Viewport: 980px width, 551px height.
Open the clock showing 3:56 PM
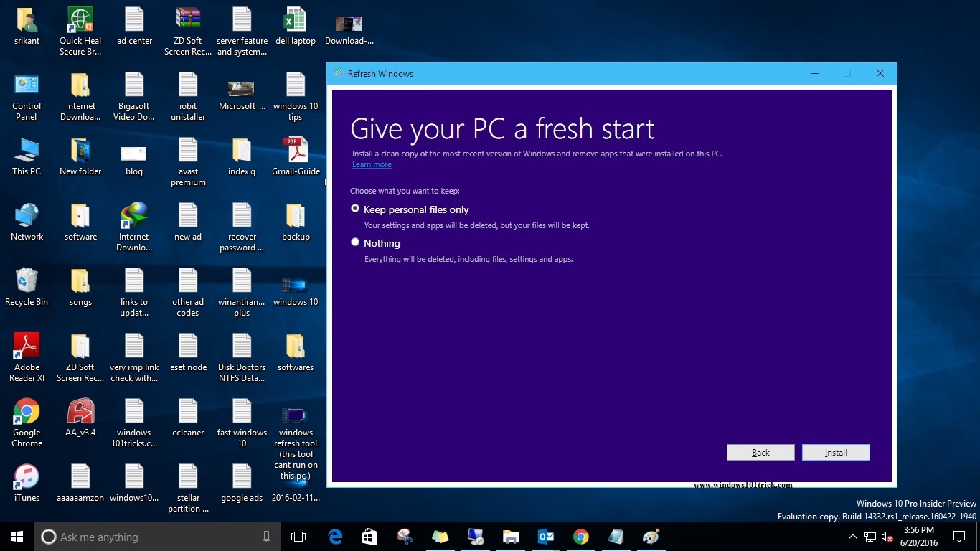(x=919, y=537)
